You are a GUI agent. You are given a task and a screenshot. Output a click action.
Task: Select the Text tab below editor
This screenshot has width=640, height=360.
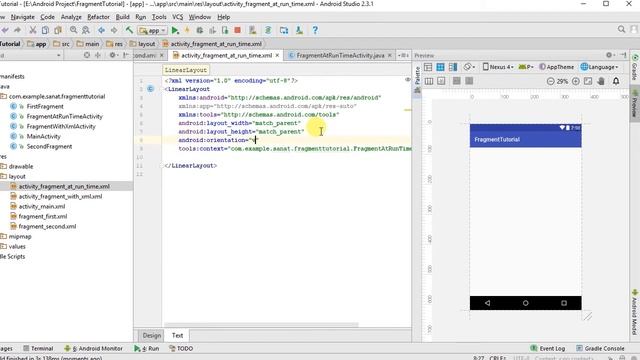[x=177, y=336]
